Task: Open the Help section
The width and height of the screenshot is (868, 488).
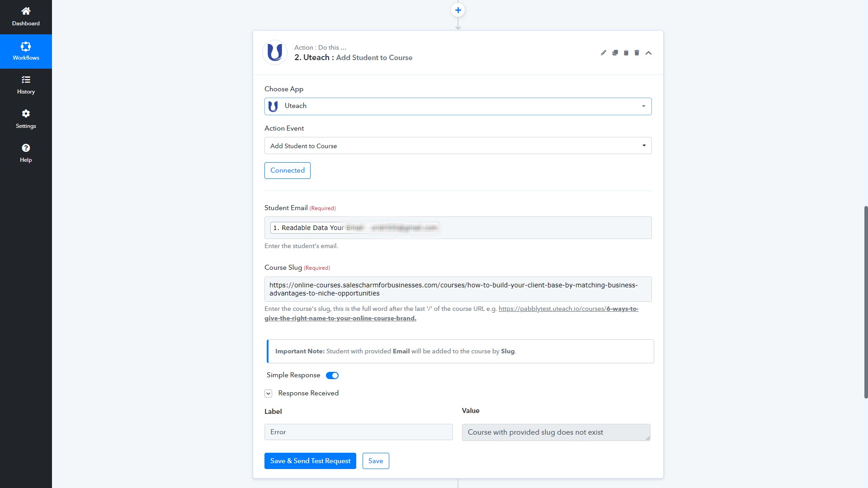Action: tap(26, 154)
